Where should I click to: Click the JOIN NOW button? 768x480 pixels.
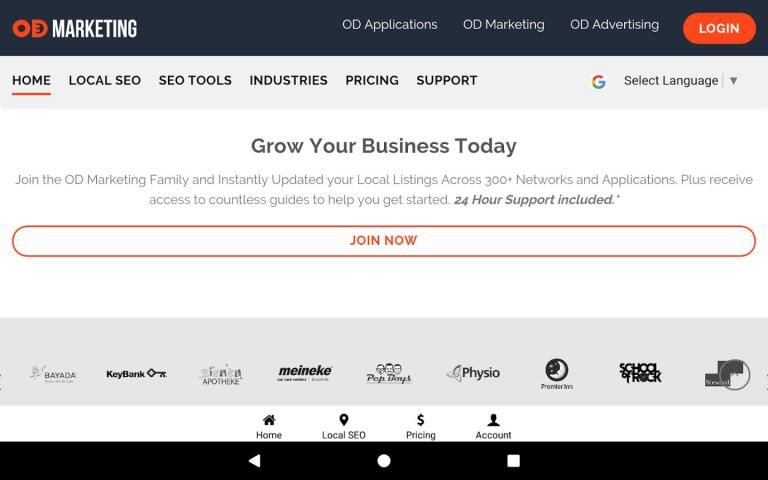point(383,241)
